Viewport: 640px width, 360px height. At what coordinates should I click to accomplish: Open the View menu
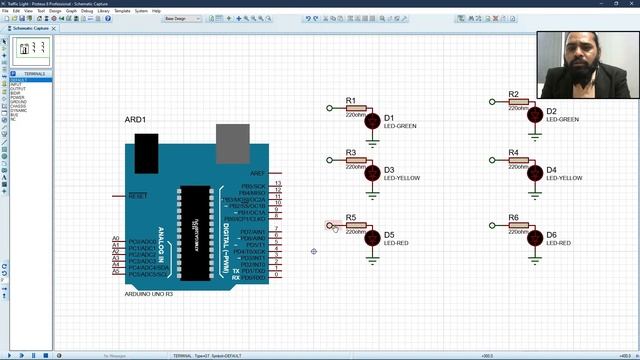[28, 11]
